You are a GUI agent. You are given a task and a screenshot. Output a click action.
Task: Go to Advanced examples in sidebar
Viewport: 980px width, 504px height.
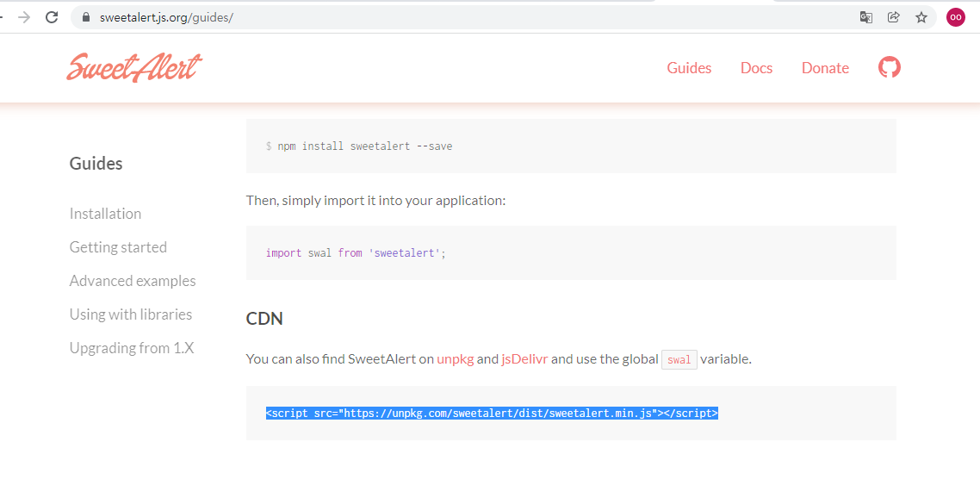coord(133,282)
